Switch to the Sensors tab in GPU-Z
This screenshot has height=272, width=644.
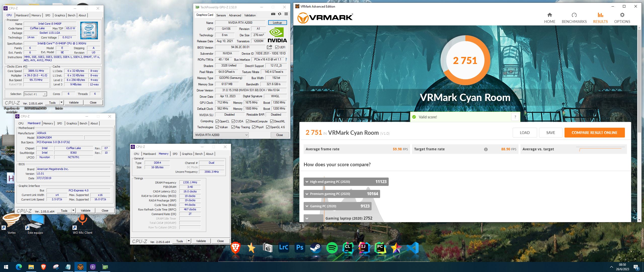click(221, 15)
